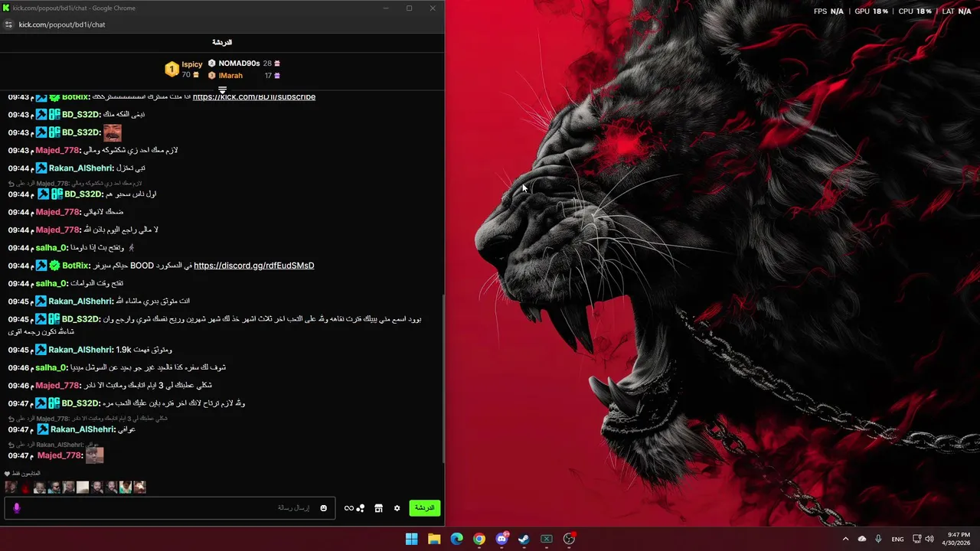Select IMarah in leaderboard
980x551 pixels.
230,76
